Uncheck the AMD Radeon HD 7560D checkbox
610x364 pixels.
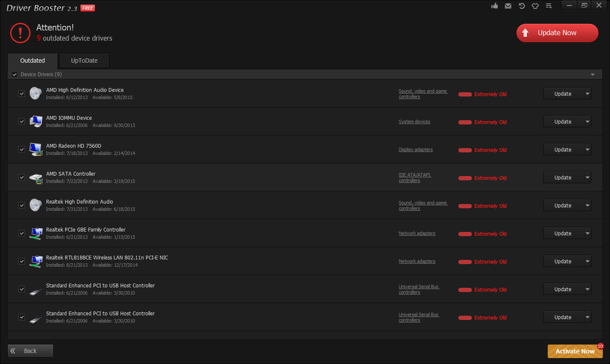click(22, 149)
